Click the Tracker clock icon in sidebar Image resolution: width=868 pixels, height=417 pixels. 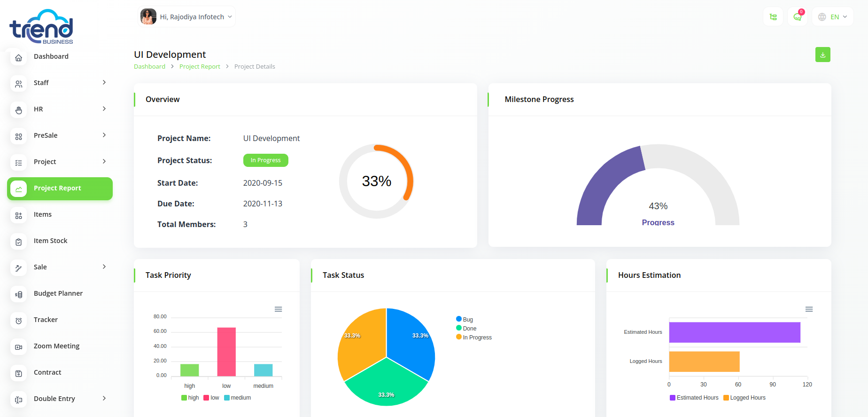(x=19, y=320)
